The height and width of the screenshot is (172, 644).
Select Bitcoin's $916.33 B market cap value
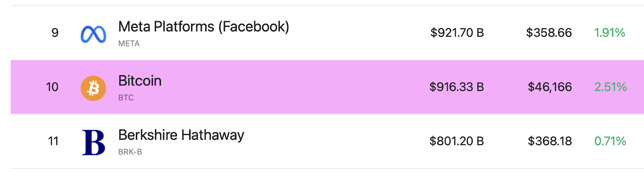point(456,87)
